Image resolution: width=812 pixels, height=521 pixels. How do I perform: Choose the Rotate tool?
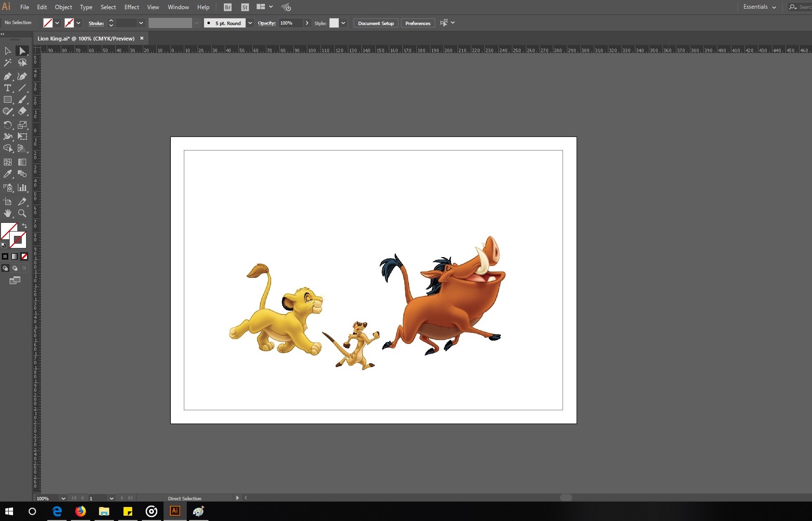pos(8,125)
